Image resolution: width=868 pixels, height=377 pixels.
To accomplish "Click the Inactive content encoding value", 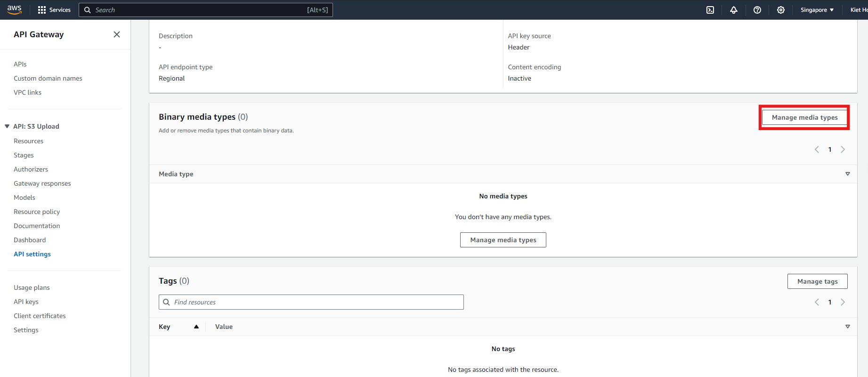I will pyautogui.click(x=519, y=78).
